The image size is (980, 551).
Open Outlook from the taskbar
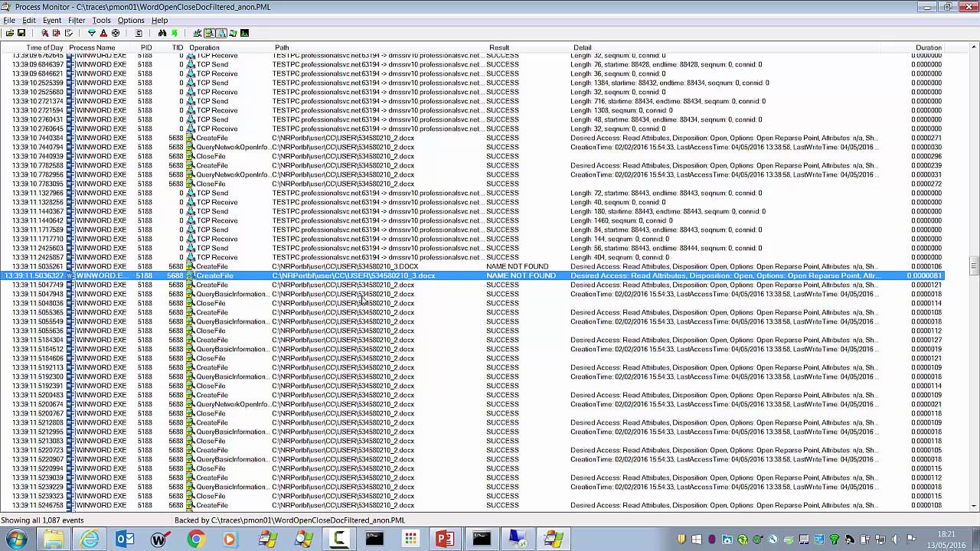pyautogui.click(x=125, y=539)
